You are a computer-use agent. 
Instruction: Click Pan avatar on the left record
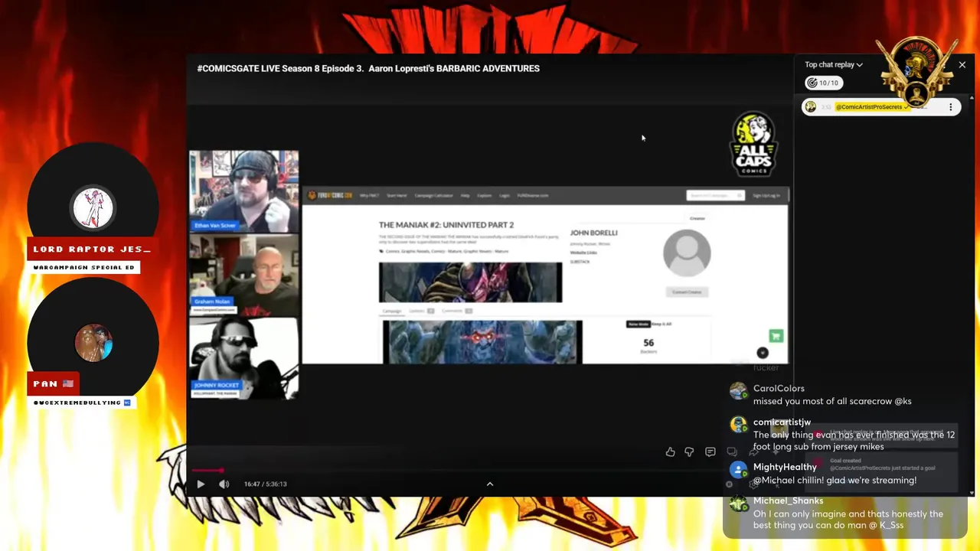tap(93, 342)
